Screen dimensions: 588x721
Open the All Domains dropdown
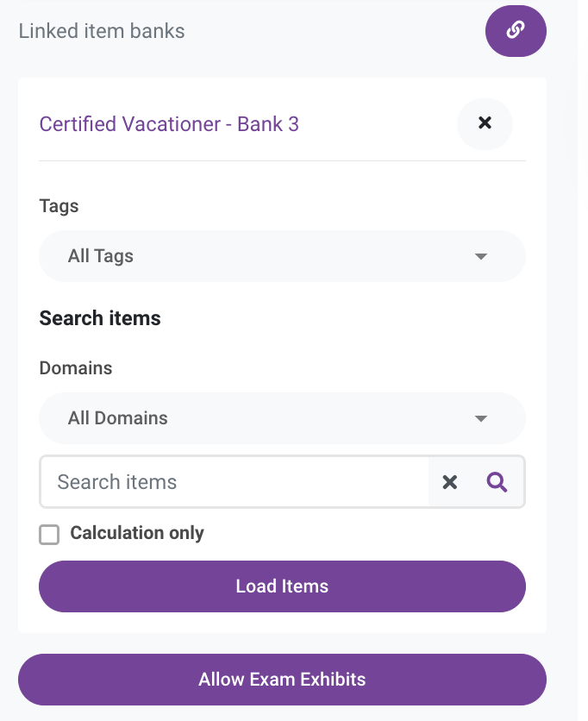tap(282, 418)
